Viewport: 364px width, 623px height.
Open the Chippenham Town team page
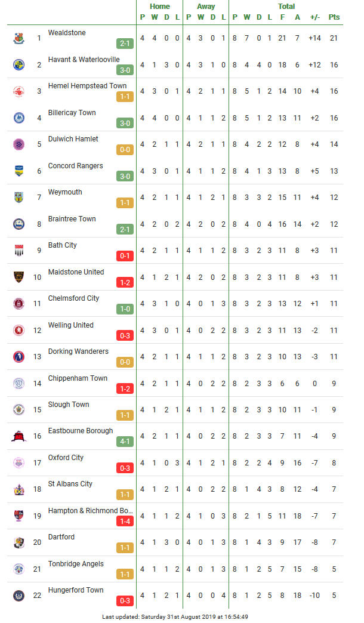tap(78, 378)
